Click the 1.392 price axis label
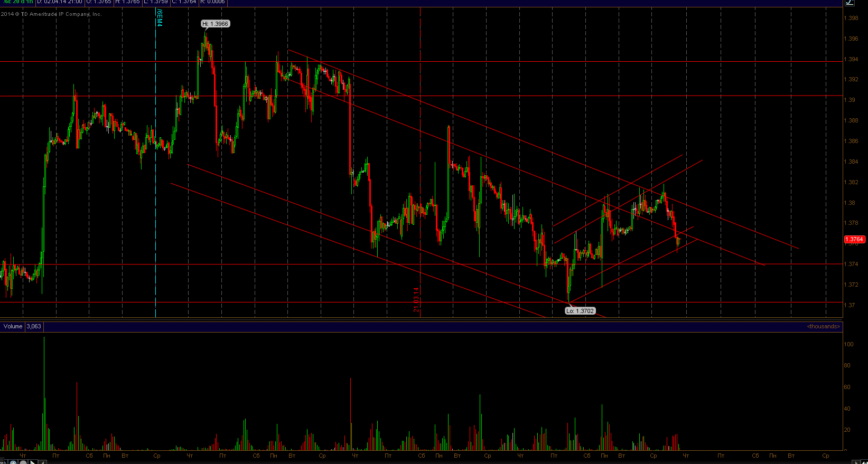The height and width of the screenshot is (464, 868). click(851, 79)
